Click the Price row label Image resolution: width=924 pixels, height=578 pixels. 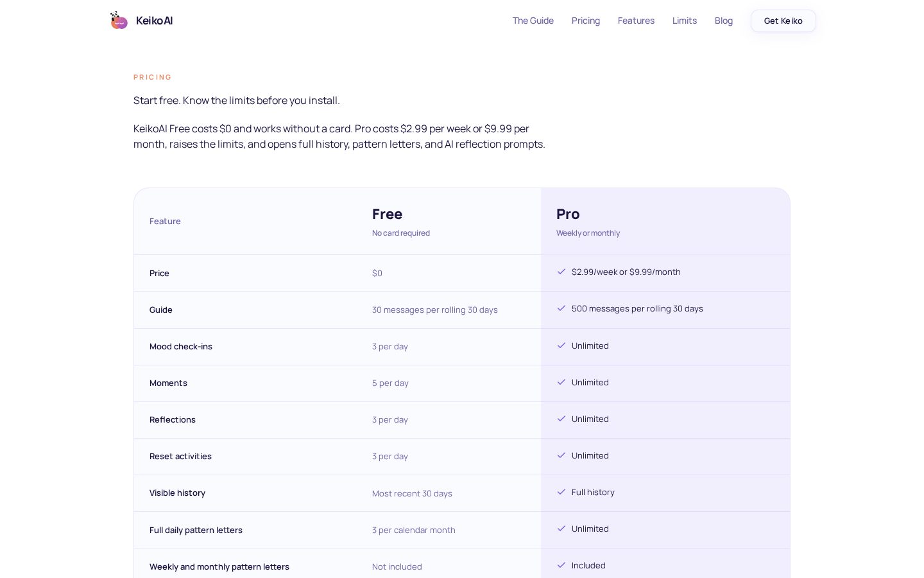click(x=159, y=273)
